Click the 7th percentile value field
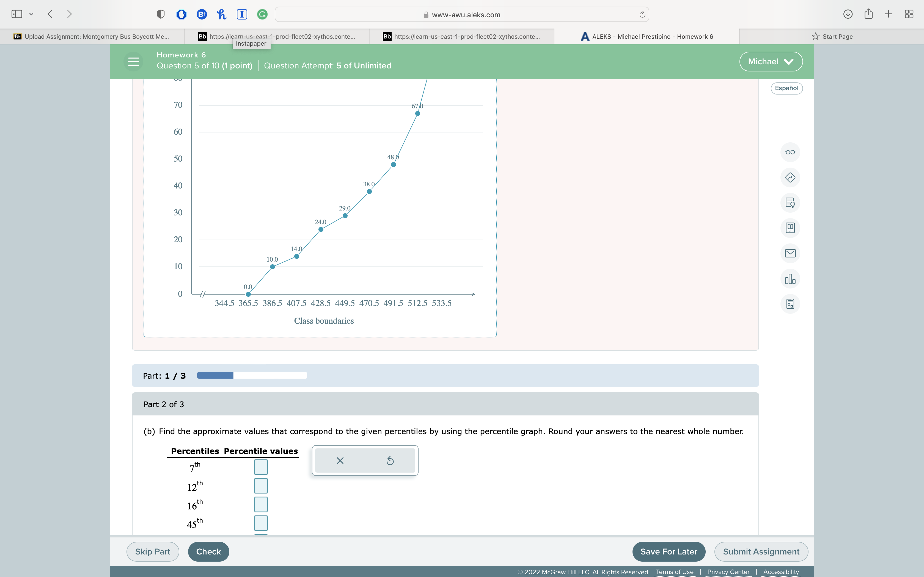The height and width of the screenshot is (577, 924). (261, 467)
